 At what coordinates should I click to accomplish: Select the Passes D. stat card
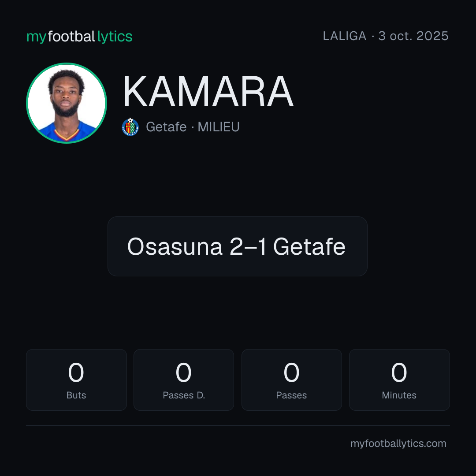184,380
